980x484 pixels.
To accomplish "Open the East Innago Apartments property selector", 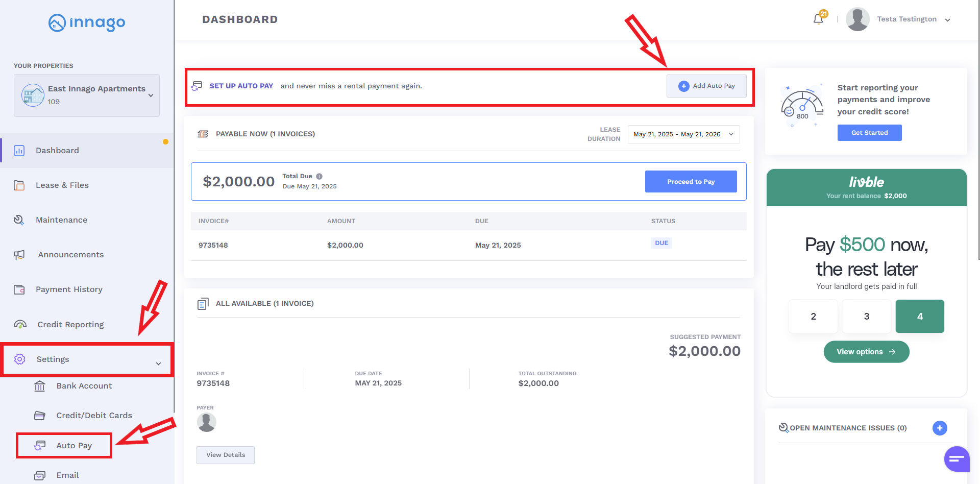I will (x=87, y=95).
